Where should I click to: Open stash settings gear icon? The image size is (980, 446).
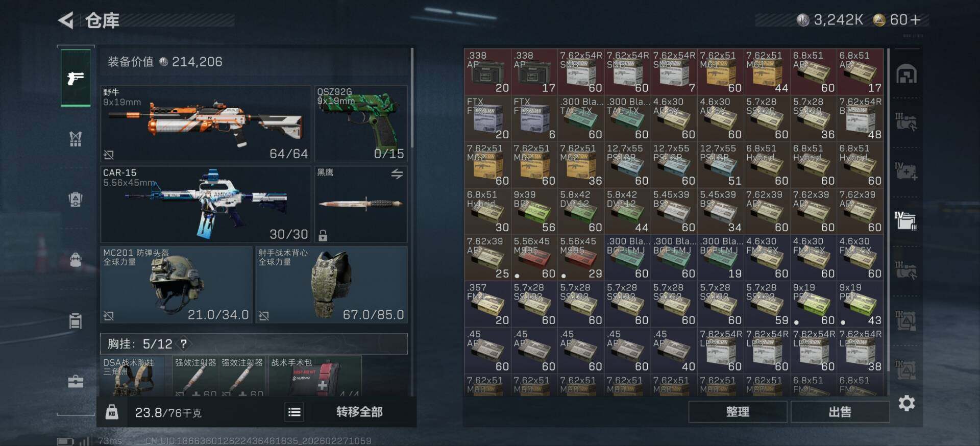coord(906,404)
